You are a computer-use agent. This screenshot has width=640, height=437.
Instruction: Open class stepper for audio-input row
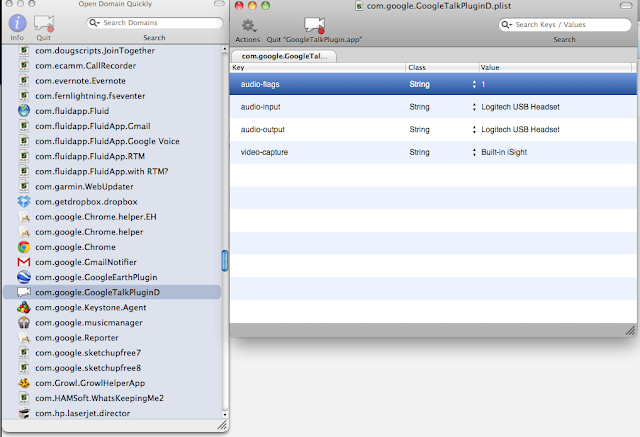[474, 107]
